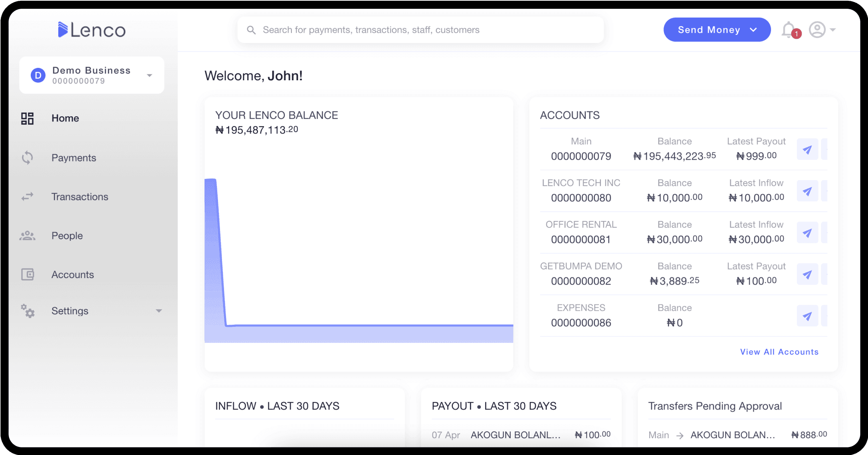
Task: Open Transactions section
Action: (80, 197)
